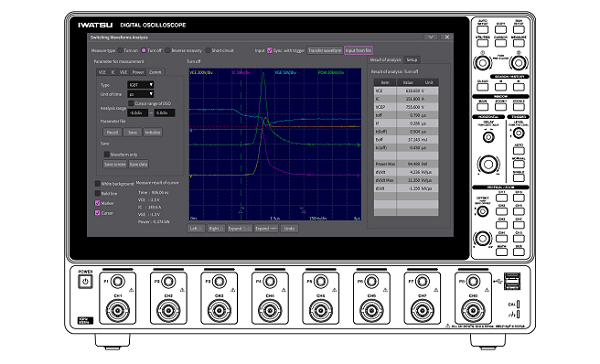The height and width of the screenshot is (364, 600).
Task: Tap the ZOOM1 window key
Action: tap(501, 107)
